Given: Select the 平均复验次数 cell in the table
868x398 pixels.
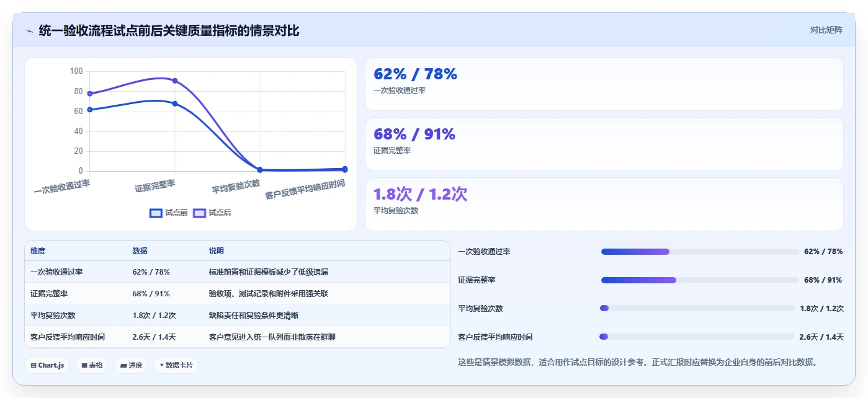Looking at the screenshot, I should point(53,315).
